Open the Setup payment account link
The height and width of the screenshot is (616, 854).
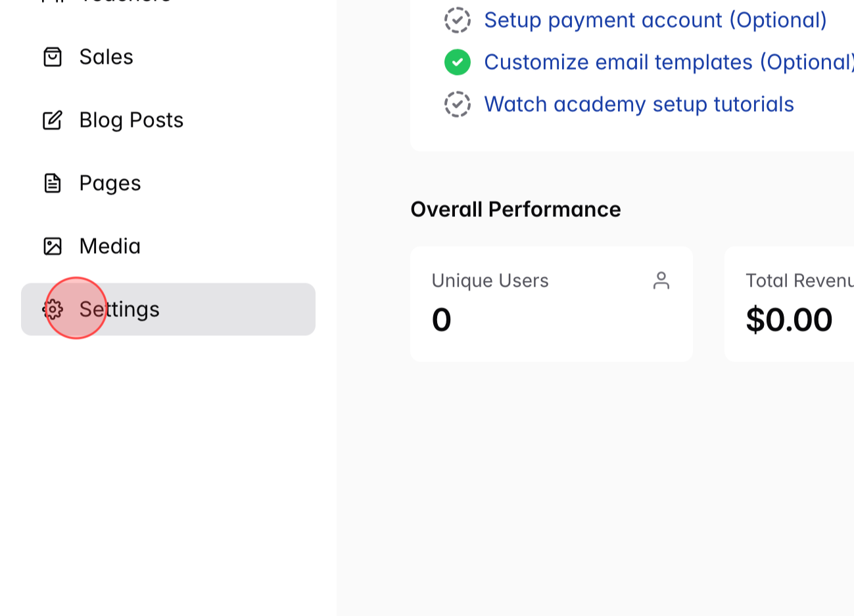(655, 20)
